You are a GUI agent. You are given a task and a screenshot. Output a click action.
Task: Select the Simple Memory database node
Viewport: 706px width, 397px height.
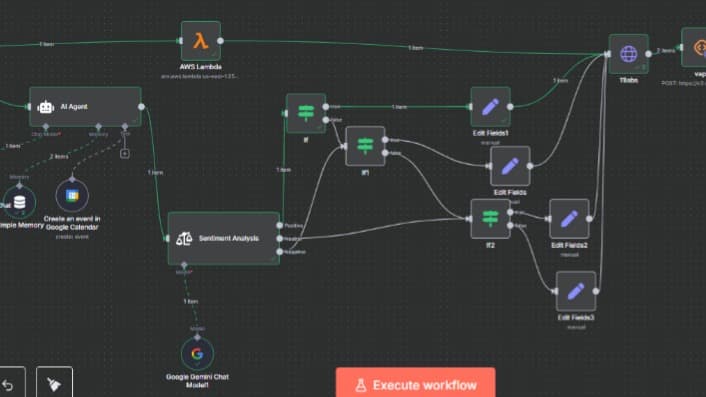pyautogui.click(x=19, y=202)
